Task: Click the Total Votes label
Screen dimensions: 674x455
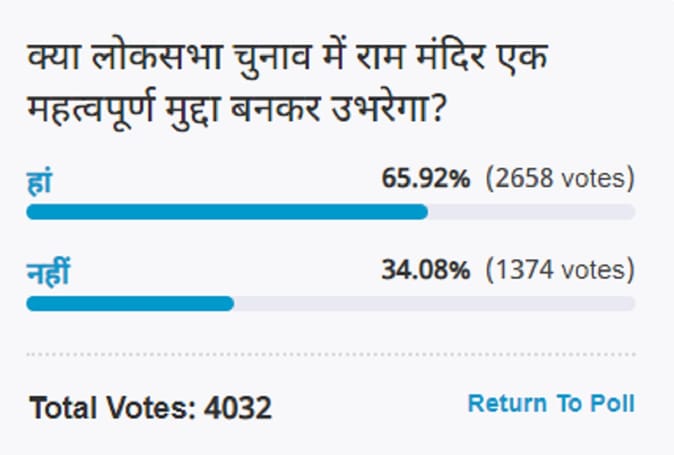Action: coord(113,408)
